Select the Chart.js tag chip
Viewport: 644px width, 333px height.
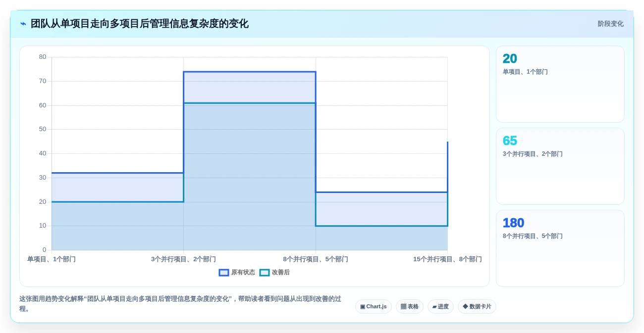[374, 306]
